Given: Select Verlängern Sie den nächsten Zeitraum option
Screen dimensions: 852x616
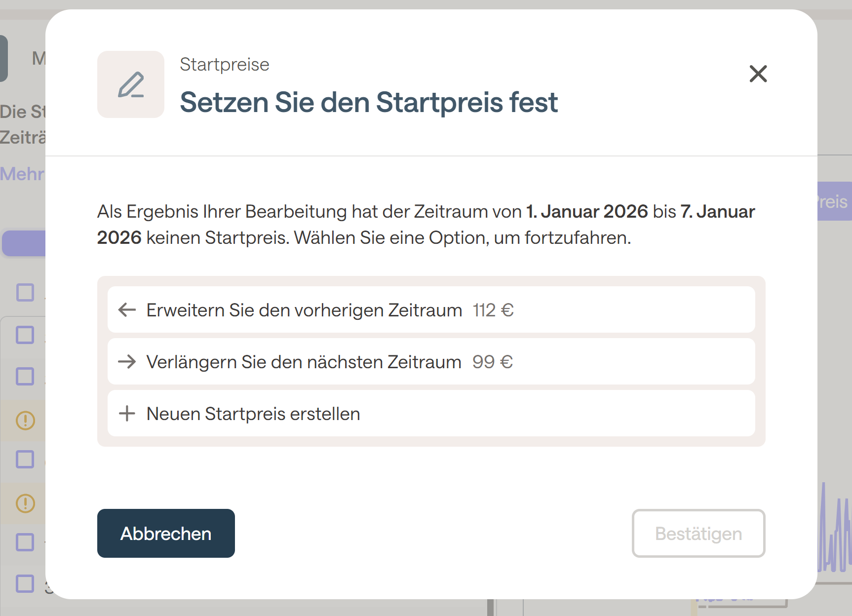Looking at the screenshot, I should click(431, 362).
